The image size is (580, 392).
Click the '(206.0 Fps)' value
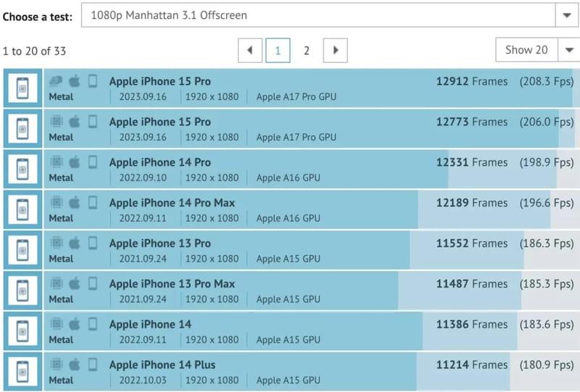coord(547,122)
